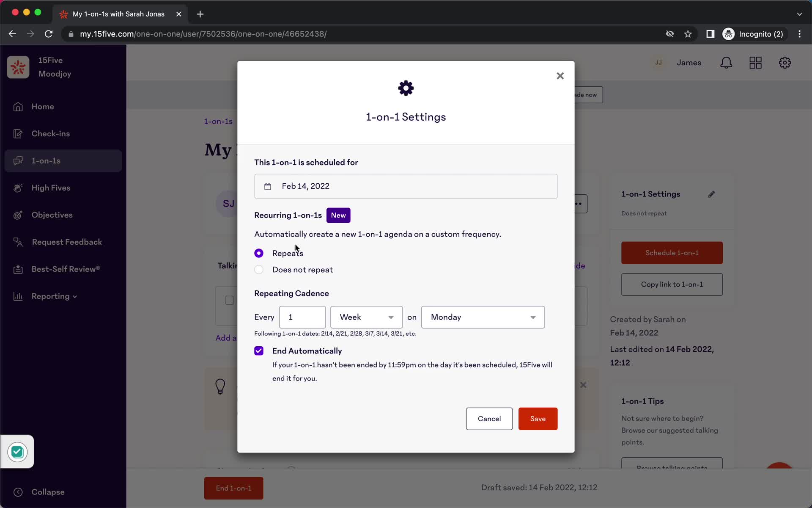The height and width of the screenshot is (508, 812).
Task: Click the Cancel button
Action: [489, 419]
